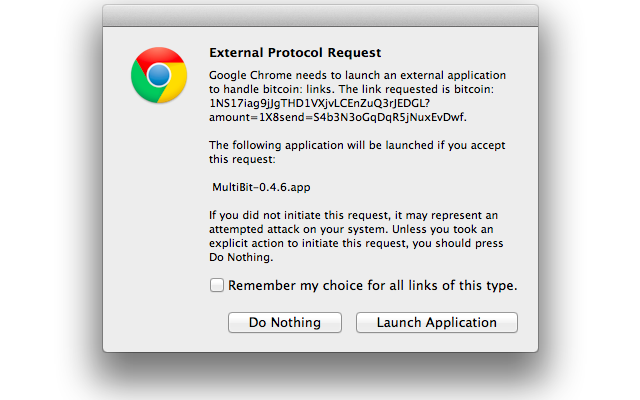
Task: Select the MultiBit-0.4.6.app name text
Action: point(261,187)
